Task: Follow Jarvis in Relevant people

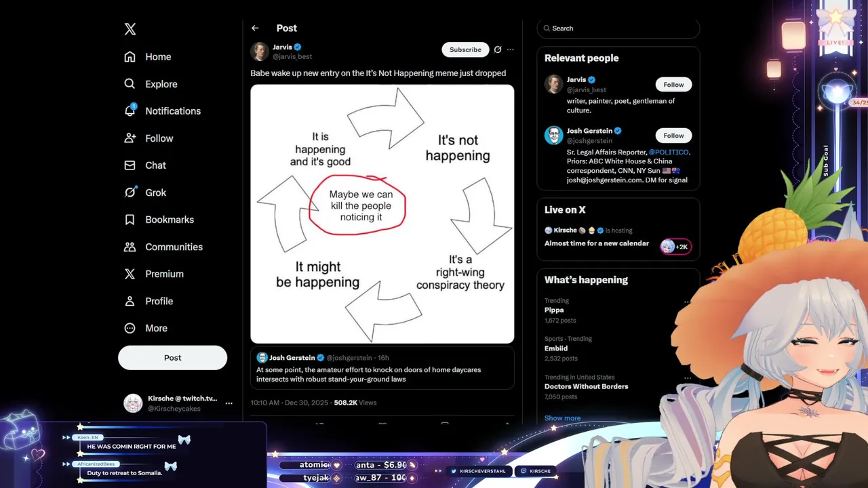Action: click(x=673, y=85)
